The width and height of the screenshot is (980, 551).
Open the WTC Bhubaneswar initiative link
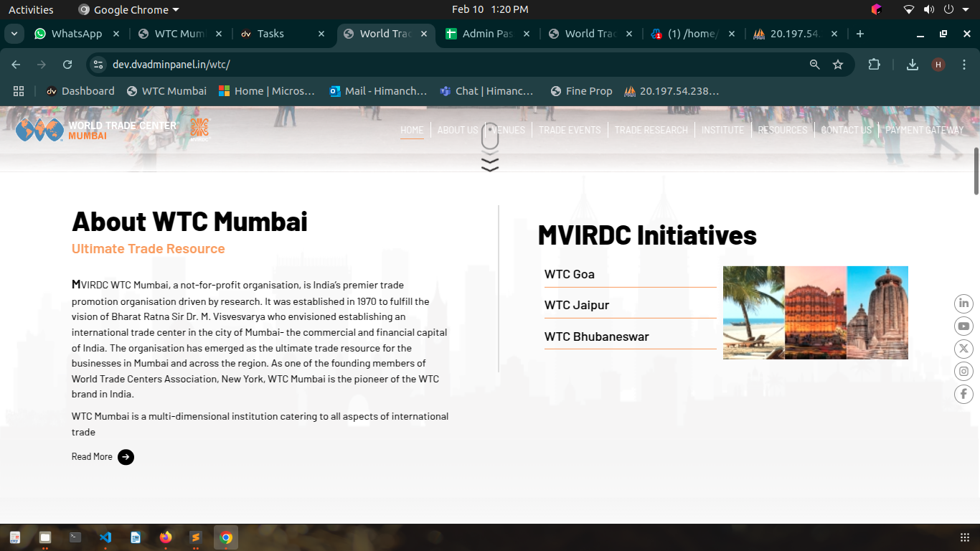pyautogui.click(x=596, y=336)
